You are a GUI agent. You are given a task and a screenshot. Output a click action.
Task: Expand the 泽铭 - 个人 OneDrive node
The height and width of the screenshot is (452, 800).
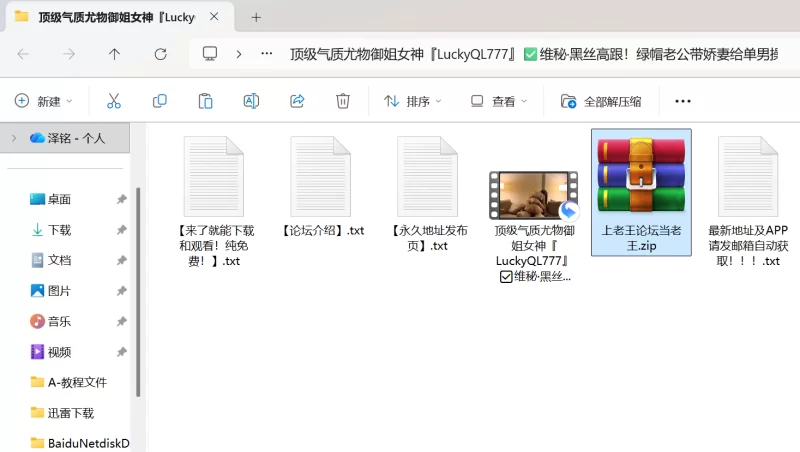click(14, 138)
